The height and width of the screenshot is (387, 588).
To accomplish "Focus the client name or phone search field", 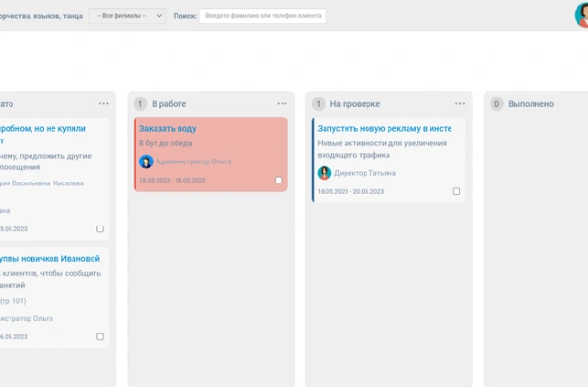I will (262, 16).
